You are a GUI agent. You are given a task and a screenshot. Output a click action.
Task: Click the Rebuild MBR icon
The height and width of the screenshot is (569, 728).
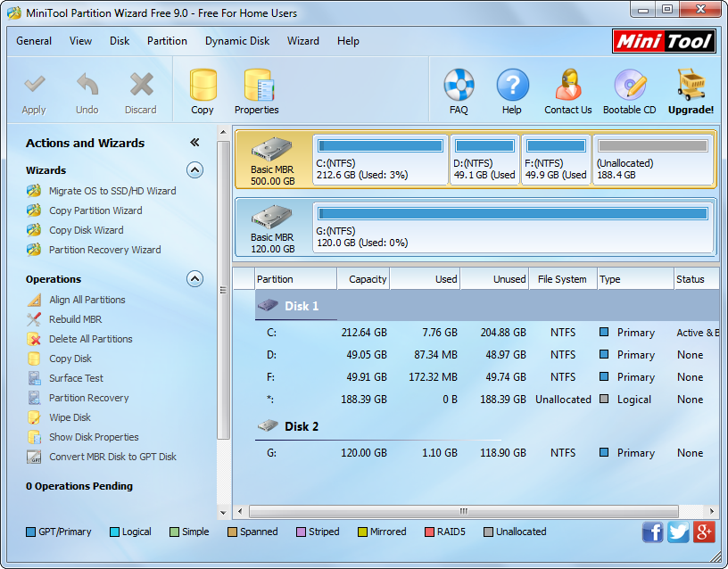(x=34, y=319)
